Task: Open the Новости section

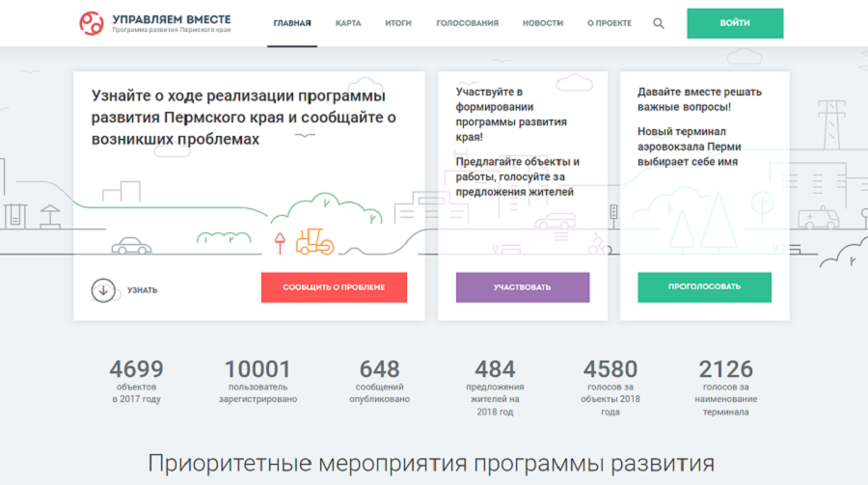Action: pos(542,23)
